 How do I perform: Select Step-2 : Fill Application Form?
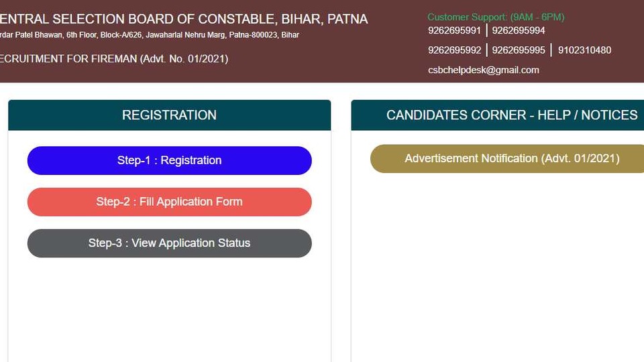(x=169, y=202)
